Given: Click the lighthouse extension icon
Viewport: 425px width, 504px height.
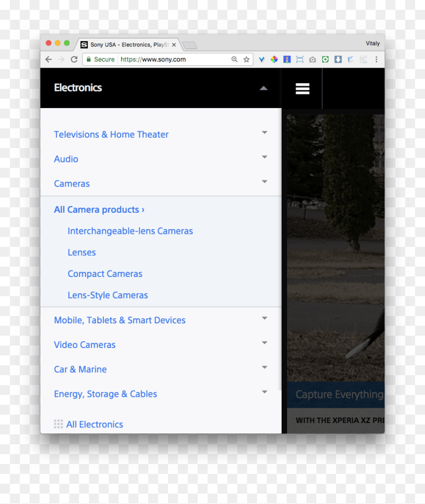Looking at the screenshot, I should pyautogui.click(x=287, y=59).
